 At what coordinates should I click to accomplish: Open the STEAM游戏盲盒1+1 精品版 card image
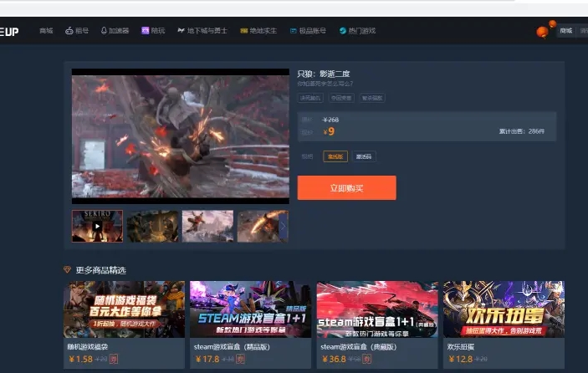(x=250, y=309)
